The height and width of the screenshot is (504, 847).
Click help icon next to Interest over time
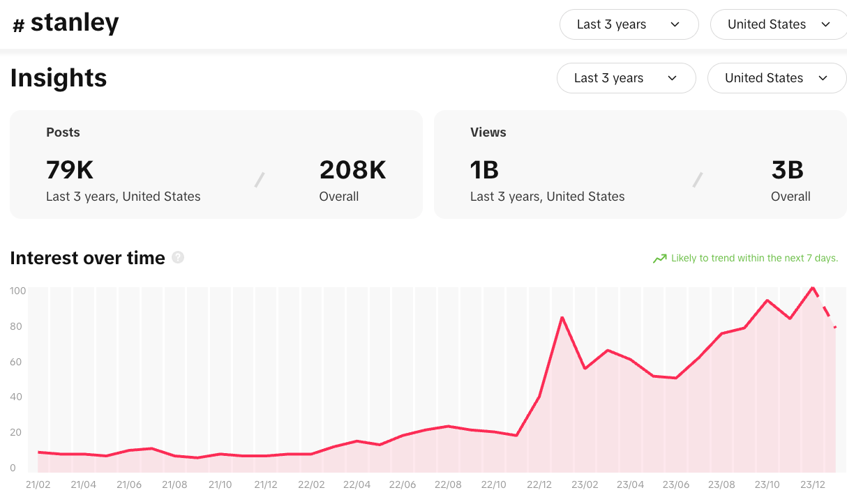(x=178, y=257)
